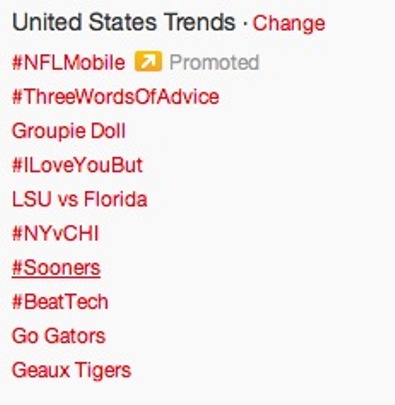This screenshot has width=395, height=405.
Task: Click the United States Trends heading
Action: tap(124, 22)
